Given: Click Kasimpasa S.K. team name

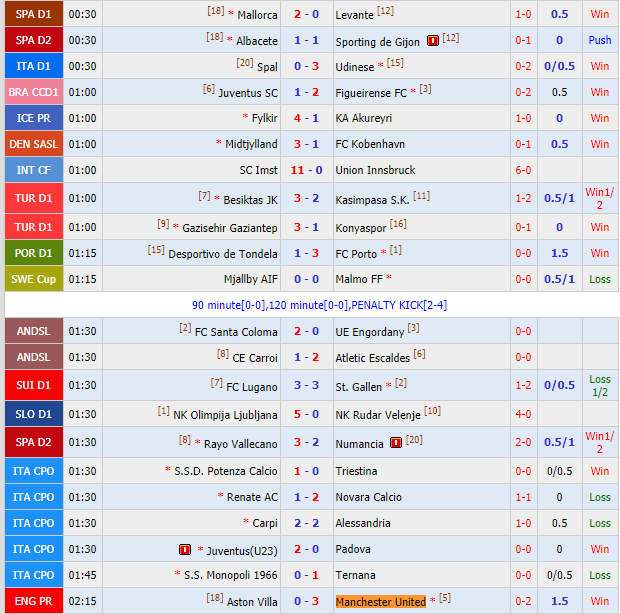Looking at the screenshot, I should tap(372, 200).
